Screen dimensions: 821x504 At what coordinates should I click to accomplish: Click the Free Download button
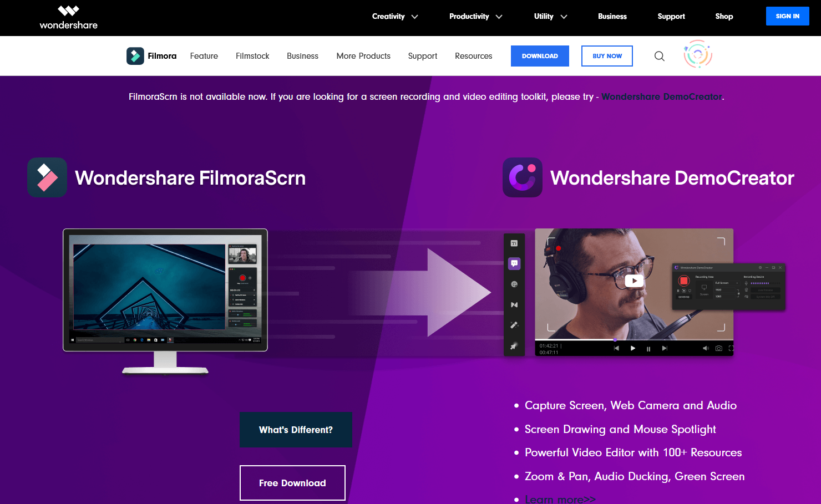click(x=292, y=483)
